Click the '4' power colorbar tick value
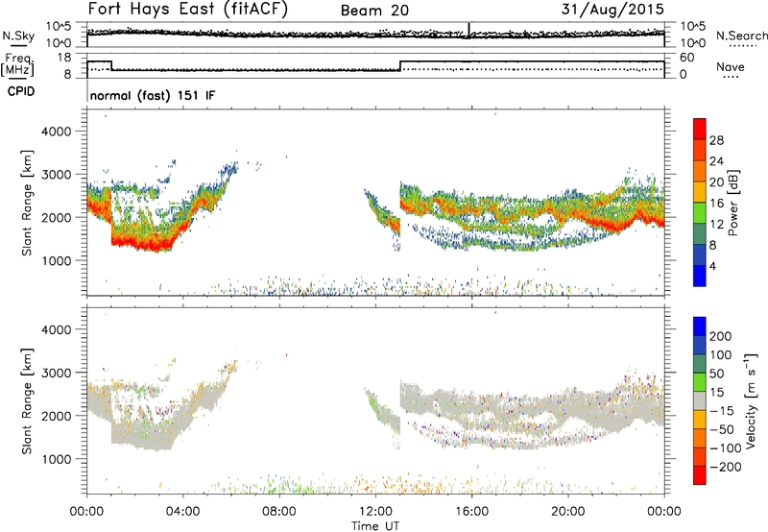 click(712, 266)
